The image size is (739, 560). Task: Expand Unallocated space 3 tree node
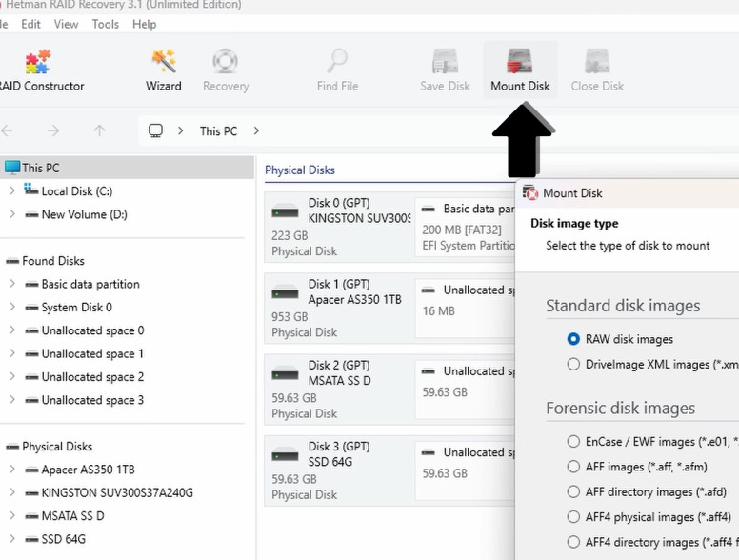(x=12, y=399)
